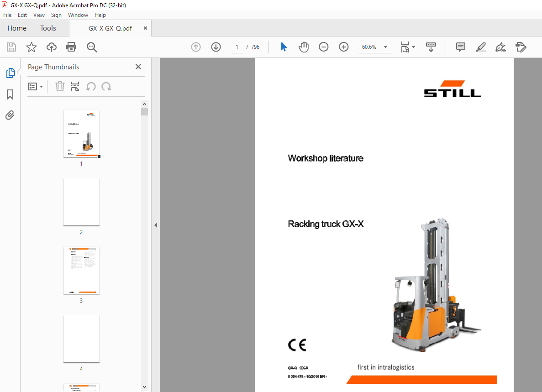Image resolution: width=542 pixels, height=392 pixels.
Task: Open thumbnails options dropdown menu
Action: pos(35,86)
